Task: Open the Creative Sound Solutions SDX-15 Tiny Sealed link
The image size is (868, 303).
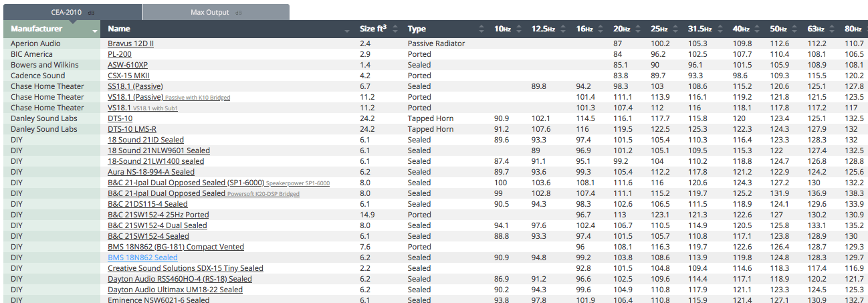Action: 185,268
